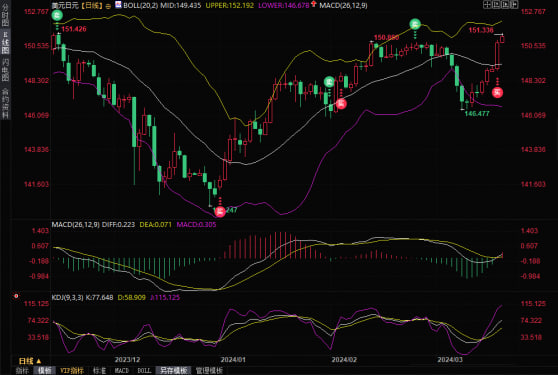Viewport: 558px width, 375px height.
Task: Click the red buy signal marker near 141.247
Action: click(x=220, y=211)
